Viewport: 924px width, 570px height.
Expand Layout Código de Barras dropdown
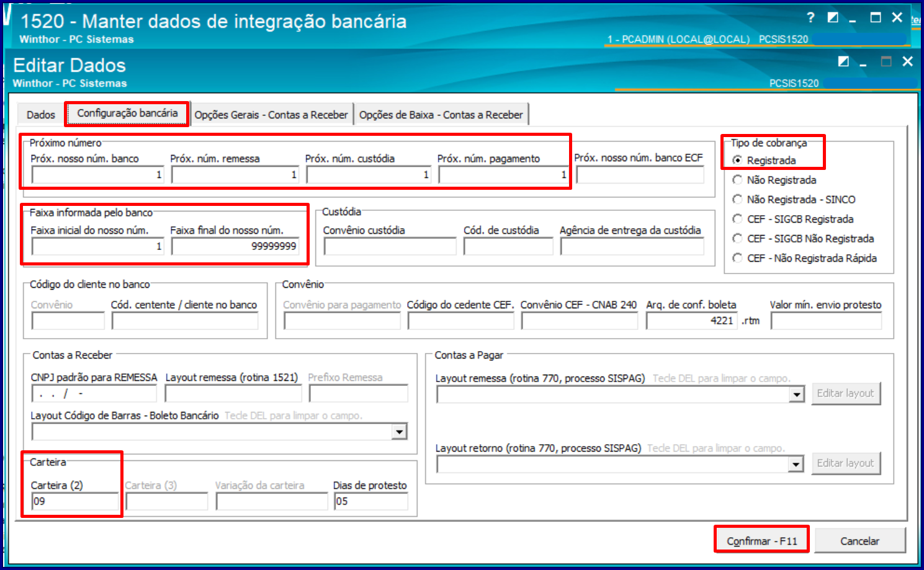399,432
